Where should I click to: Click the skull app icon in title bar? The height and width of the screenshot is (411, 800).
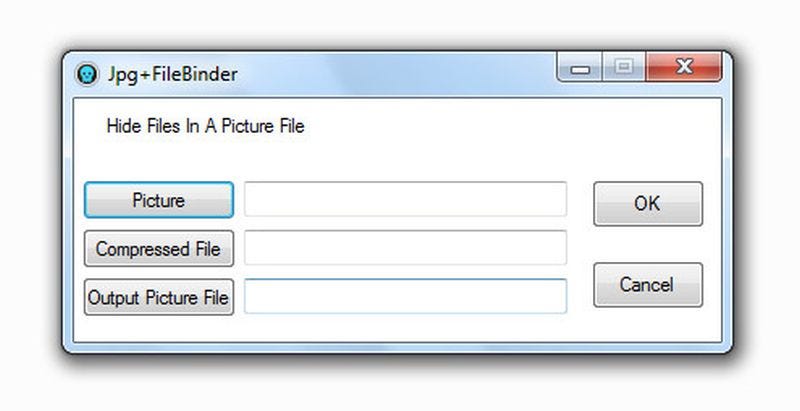coord(88,75)
